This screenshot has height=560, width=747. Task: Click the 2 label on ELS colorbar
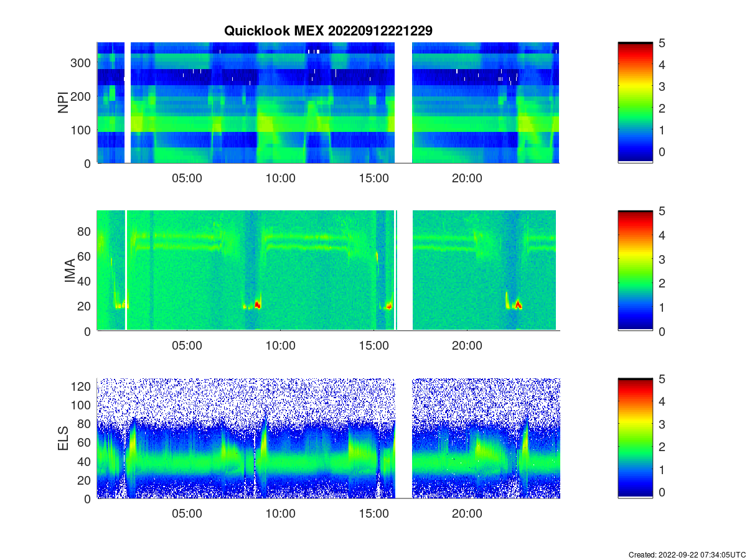click(x=662, y=446)
